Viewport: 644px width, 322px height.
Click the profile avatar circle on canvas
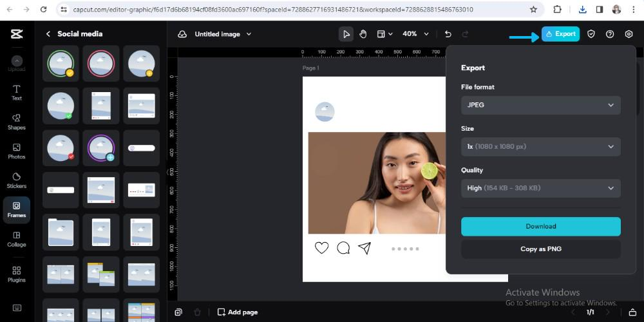(x=325, y=111)
